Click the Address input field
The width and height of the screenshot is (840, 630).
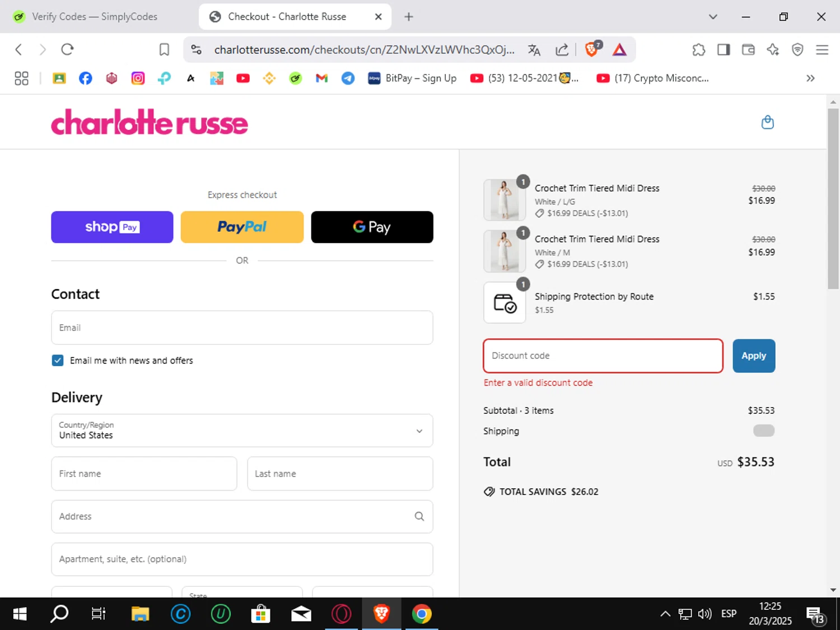coord(242,516)
